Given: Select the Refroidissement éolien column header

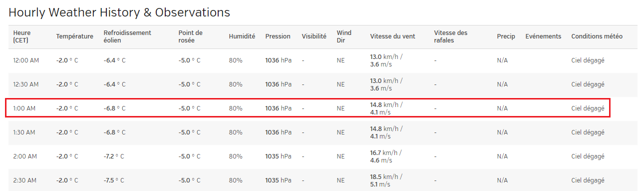Looking at the screenshot, I should point(127,36).
